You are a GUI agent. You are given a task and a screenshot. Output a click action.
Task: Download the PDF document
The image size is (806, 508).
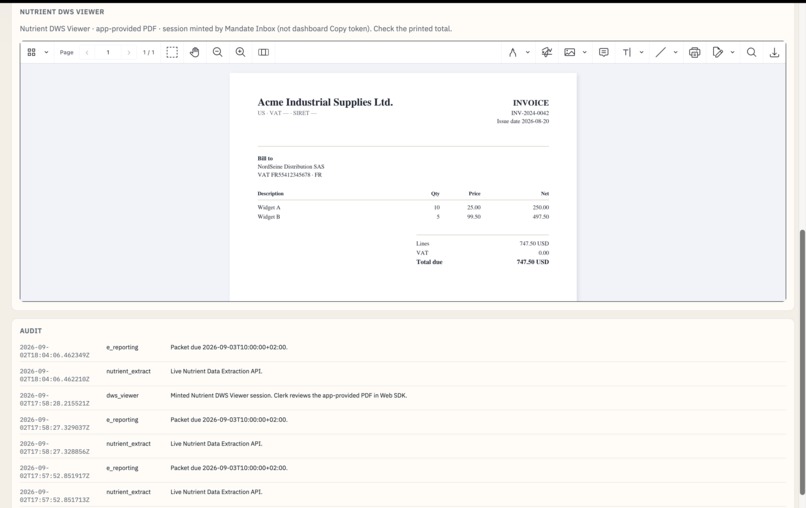click(x=774, y=52)
